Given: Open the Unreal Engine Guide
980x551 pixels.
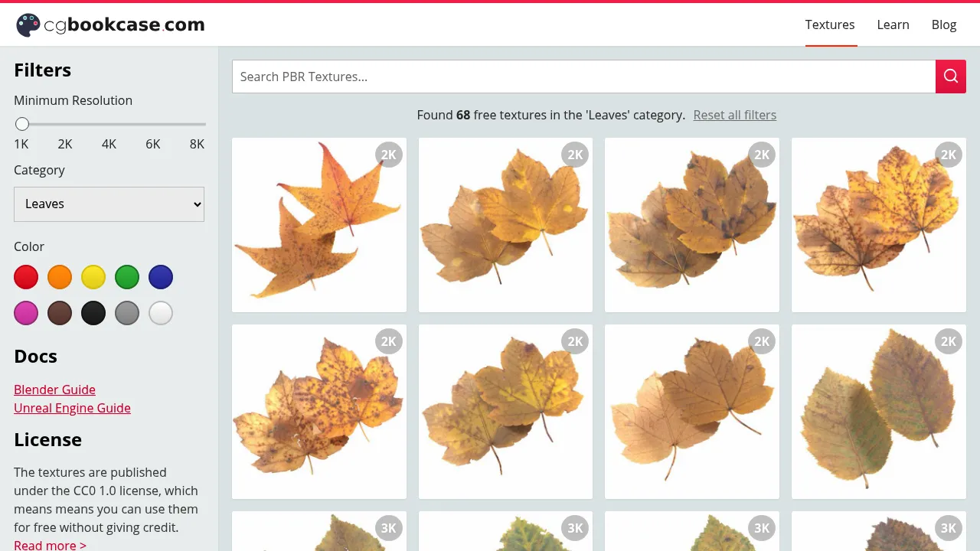Looking at the screenshot, I should [x=72, y=408].
